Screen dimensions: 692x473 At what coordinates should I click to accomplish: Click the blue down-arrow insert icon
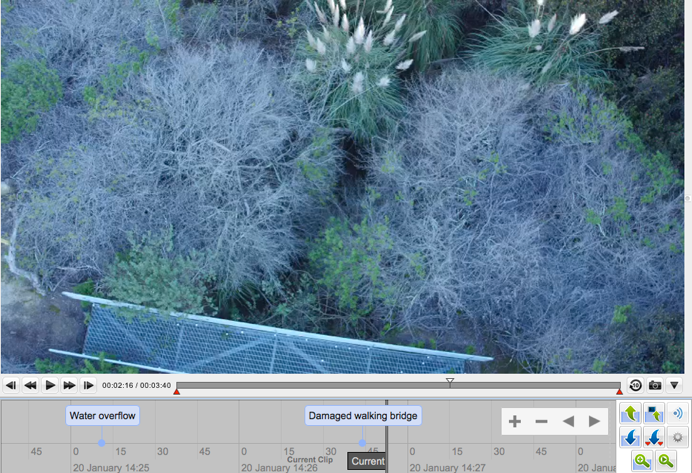[x=631, y=437]
